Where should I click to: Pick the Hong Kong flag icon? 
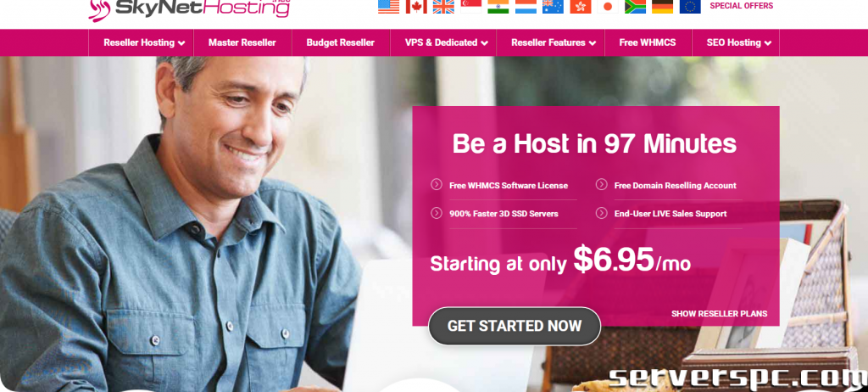coord(580,6)
